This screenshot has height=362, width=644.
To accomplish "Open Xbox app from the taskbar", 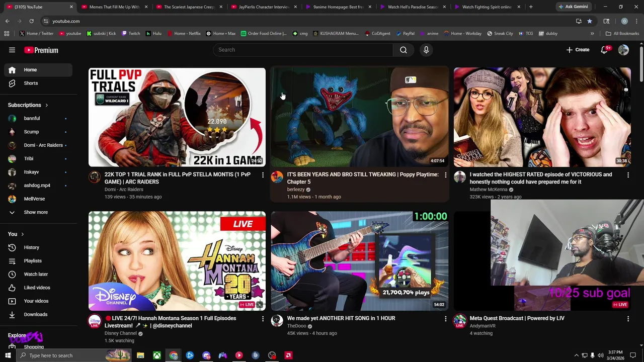I will point(157,355).
